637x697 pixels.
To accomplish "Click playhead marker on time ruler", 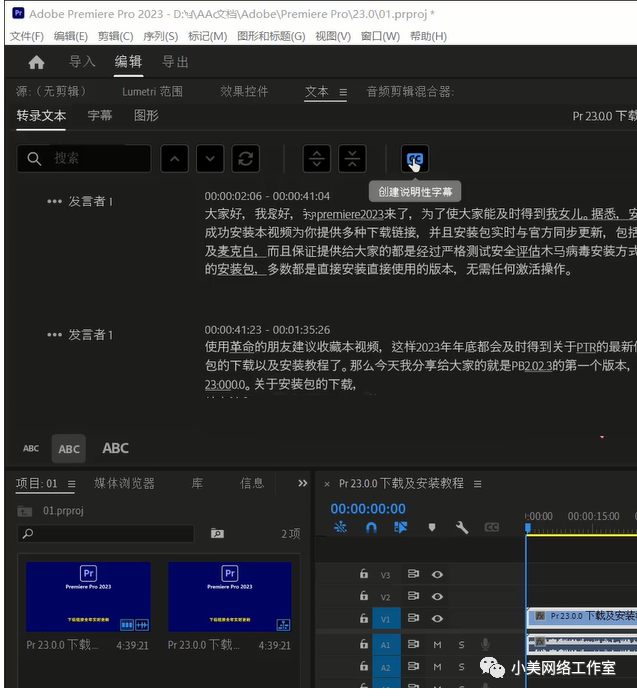I will pyautogui.click(x=528, y=528).
